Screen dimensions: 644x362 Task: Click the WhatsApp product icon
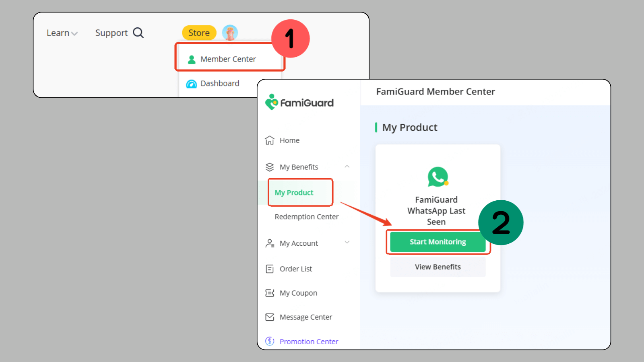pos(438,177)
